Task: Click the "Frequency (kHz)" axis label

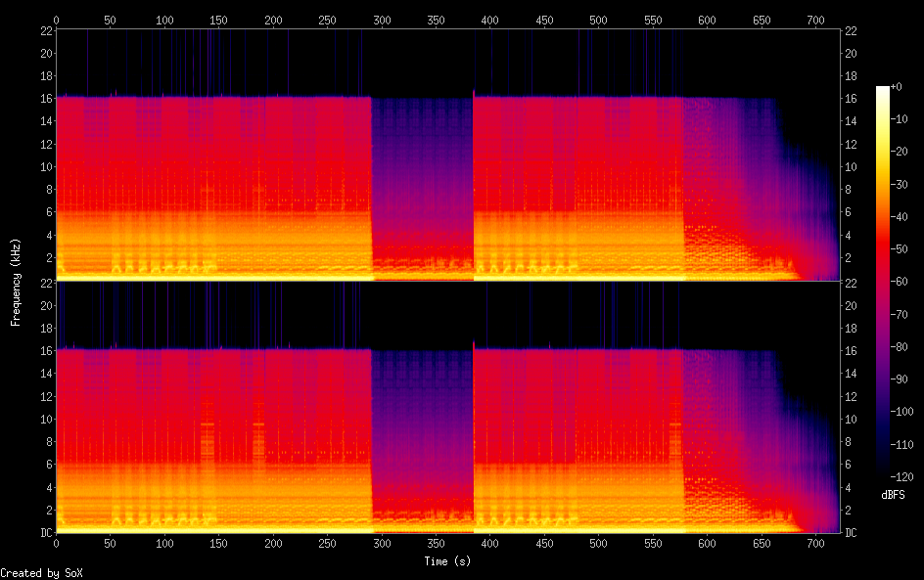Action: [16, 282]
